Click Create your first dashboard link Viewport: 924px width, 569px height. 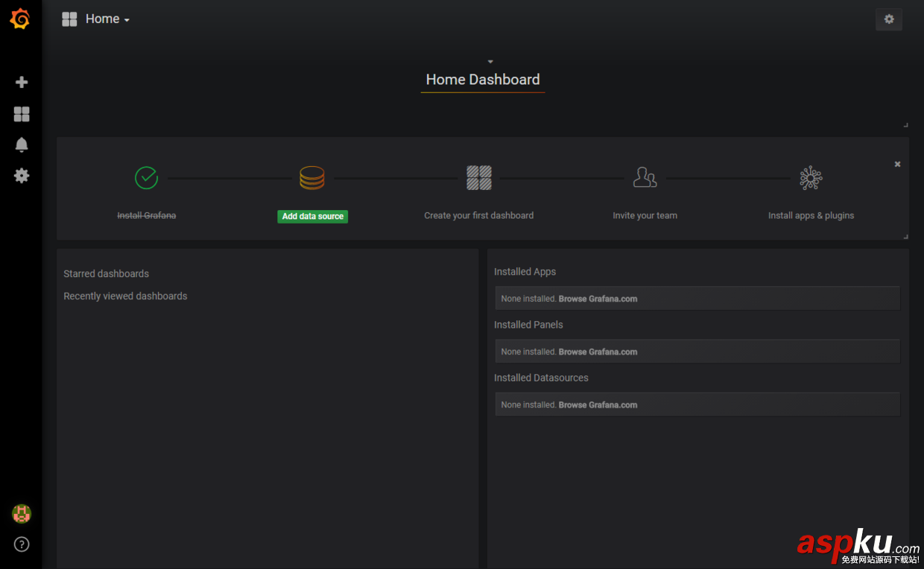click(x=479, y=215)
